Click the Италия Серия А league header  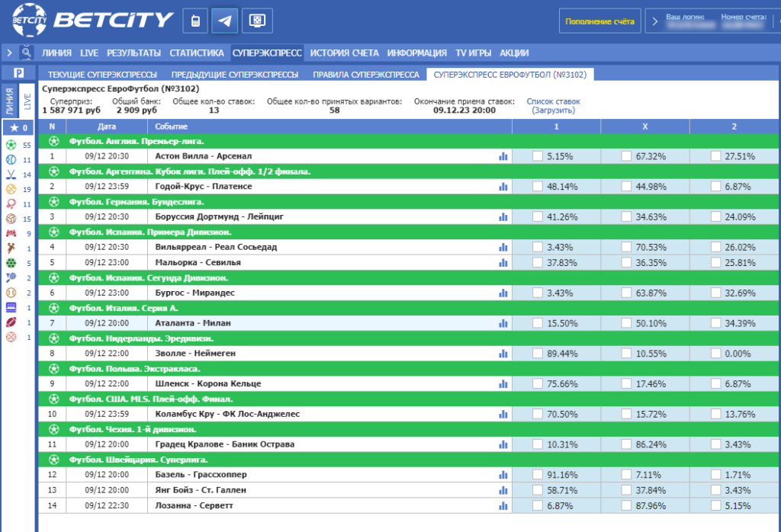pyautogui.click(x=409, y=308)
